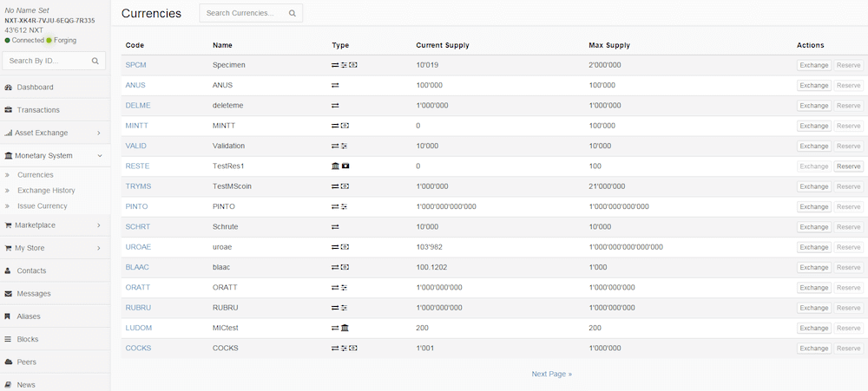Click the Messages envelope icon
The height and width of the screenshot is (391, 868).
point(9,294)
